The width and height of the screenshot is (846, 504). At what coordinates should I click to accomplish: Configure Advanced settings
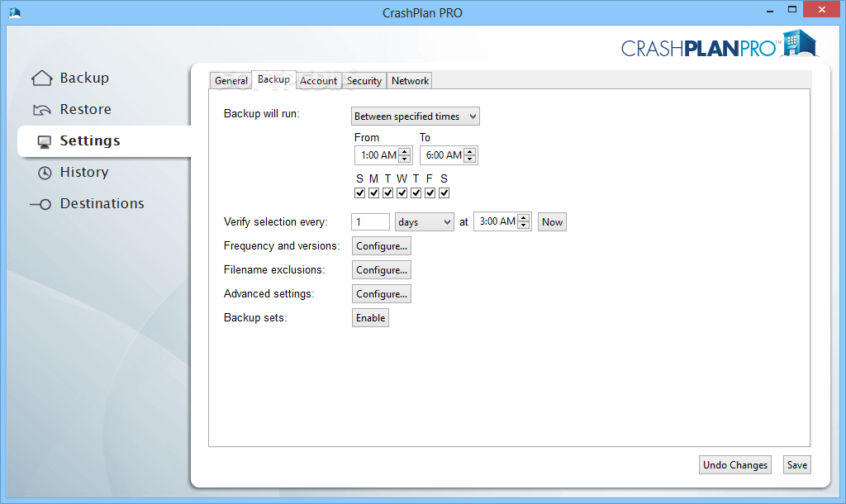[382, 294]
